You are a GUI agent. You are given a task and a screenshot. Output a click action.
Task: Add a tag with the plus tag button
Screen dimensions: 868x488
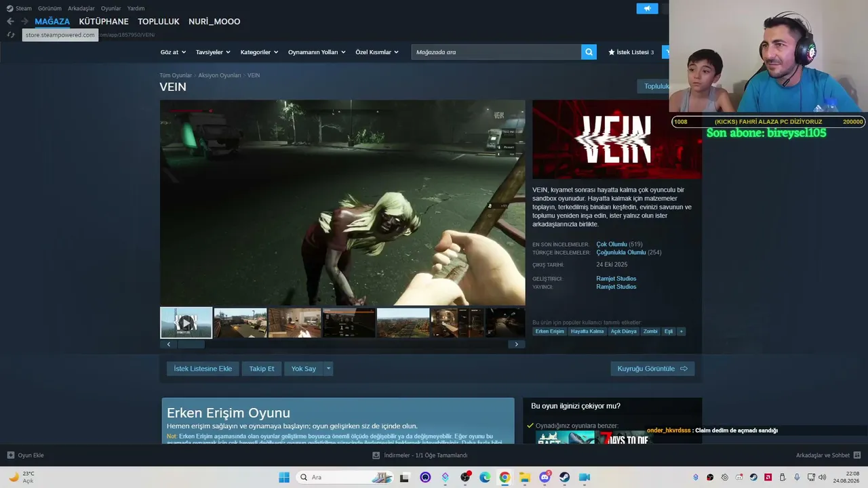(682, 331)
